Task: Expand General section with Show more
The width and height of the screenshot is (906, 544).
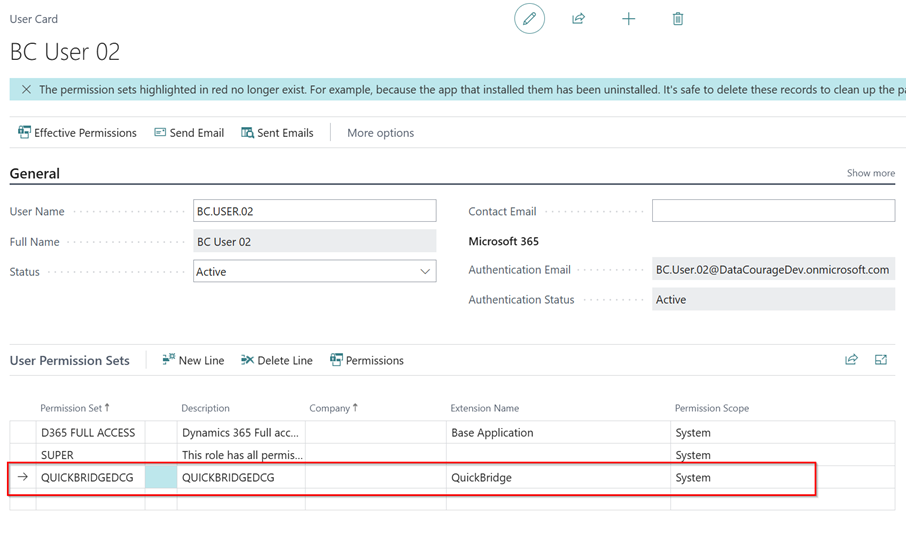Action: point(870,173)
